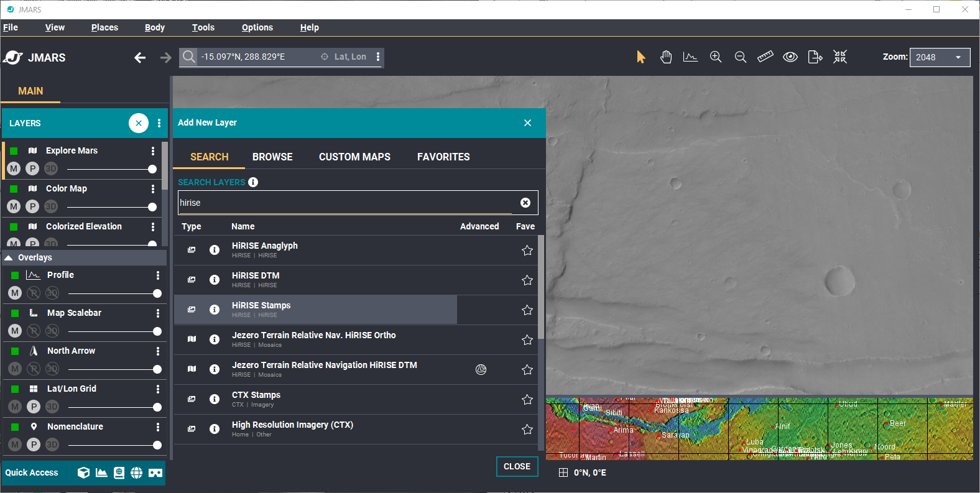This screenshot has width=980, height=493.
Task: Adjust Explore Mars opacity slider
Action: (x=112, y=169)
